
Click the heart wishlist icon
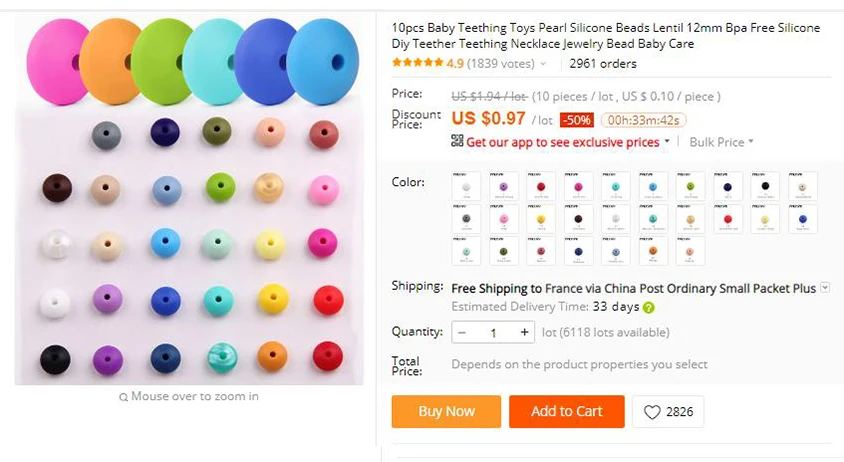pos(652,412)
